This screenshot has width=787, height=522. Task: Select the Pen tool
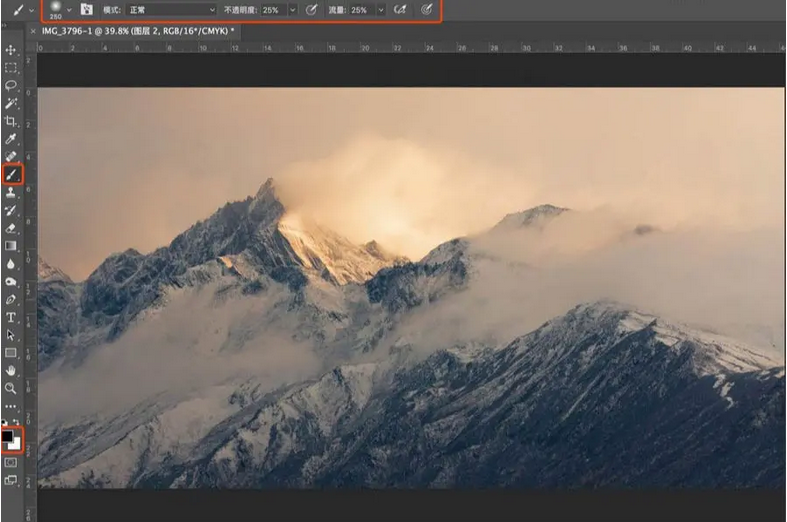11,300
